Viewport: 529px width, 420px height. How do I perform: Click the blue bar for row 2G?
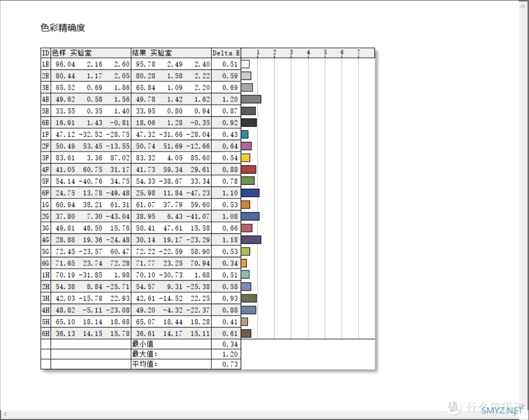250,216
